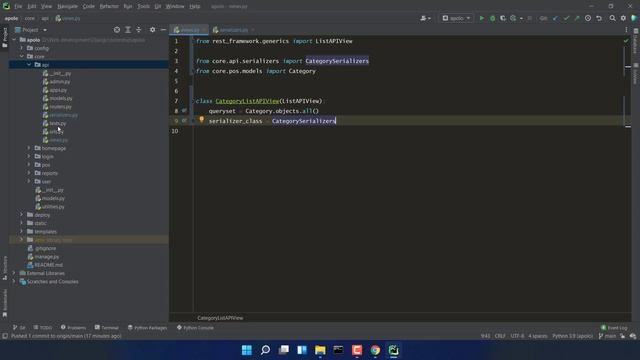Expand the homepage folder
This screenshot has width=640, height=360.
tap(29, 148)
